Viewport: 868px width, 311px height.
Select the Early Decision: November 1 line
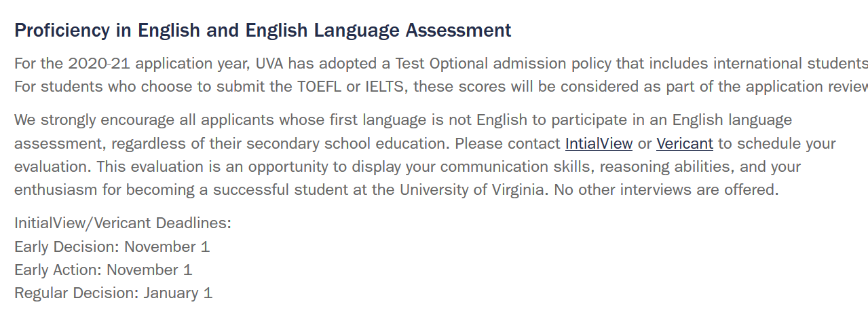(112, 246)
